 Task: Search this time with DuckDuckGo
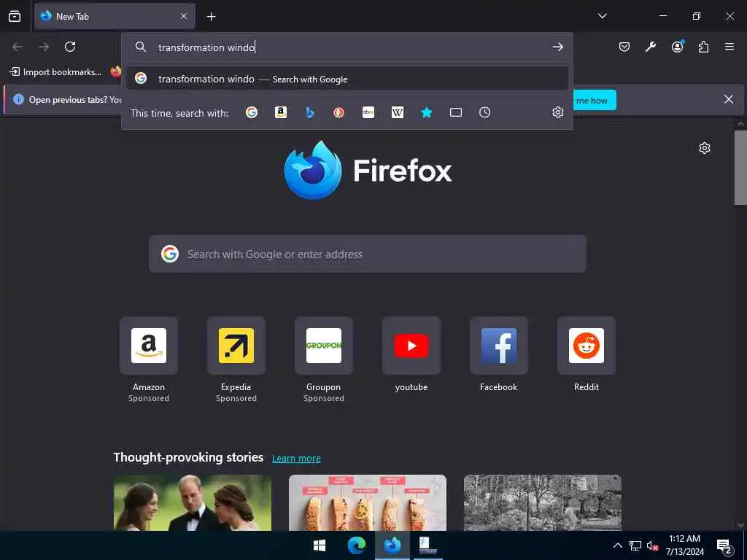point(338,112)
